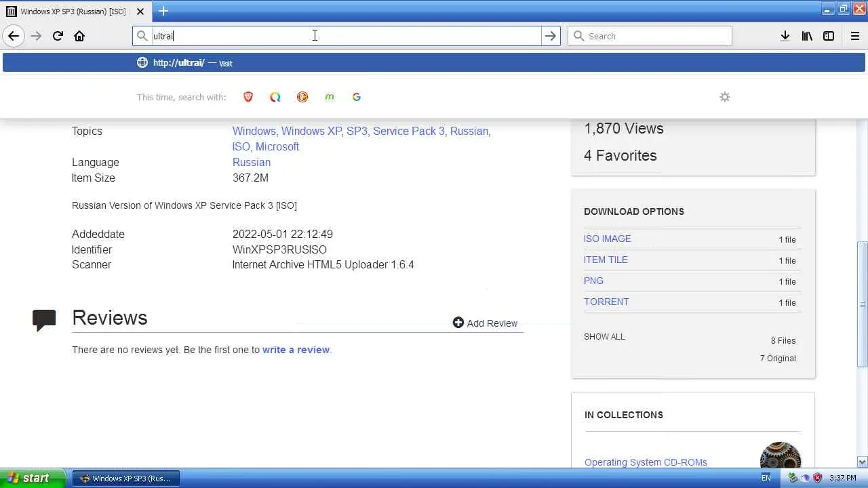Click the DOWNLOAD OPTIONS heading

[634, 211]
